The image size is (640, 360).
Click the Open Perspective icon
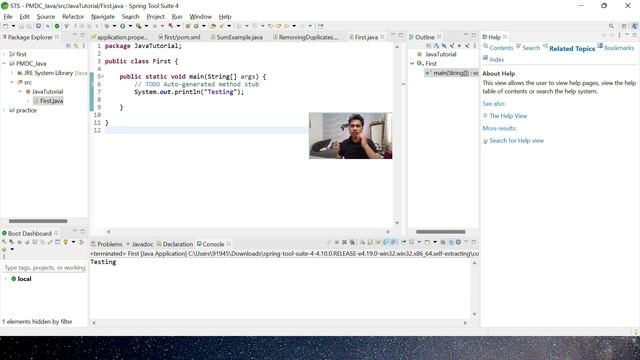(x=624, y=26)
